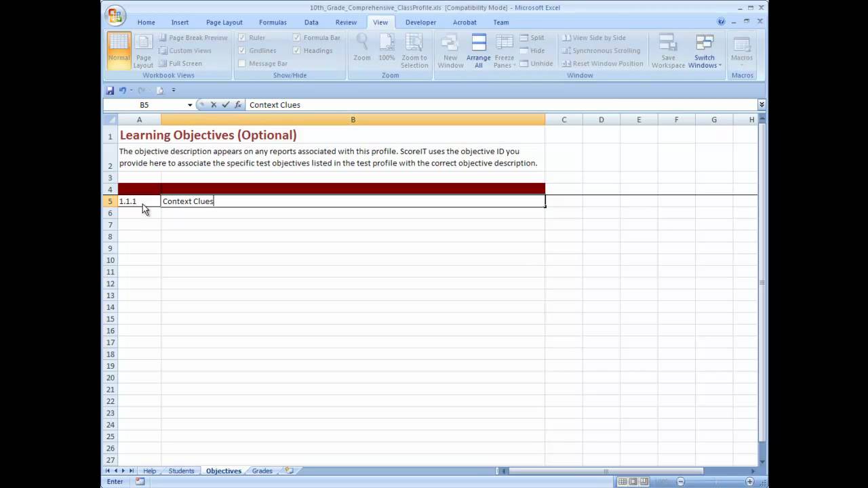
Task: Open Page Break Preview
Action: click(x=193, y=38)
